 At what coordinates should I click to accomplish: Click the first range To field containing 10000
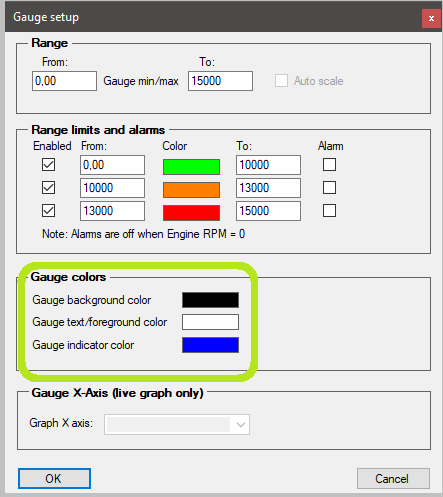pyautogui.click(x=268, y=165)
